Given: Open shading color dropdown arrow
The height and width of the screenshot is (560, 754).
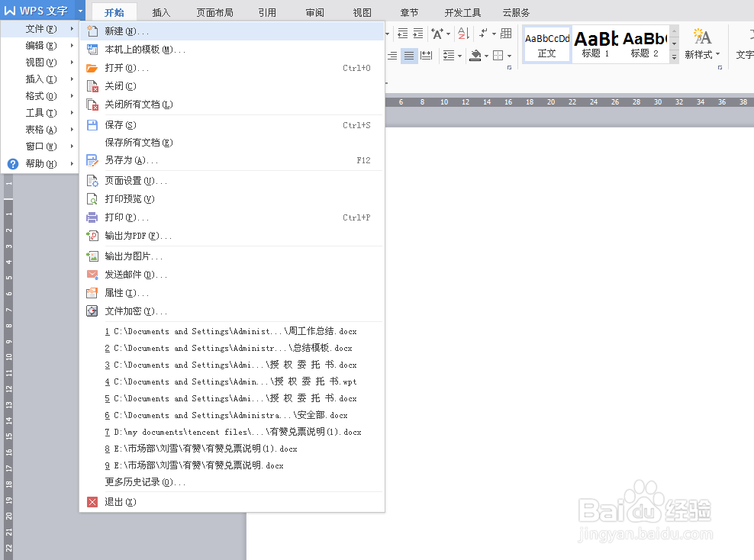Looking at the screenshot, I should point(486,56).
